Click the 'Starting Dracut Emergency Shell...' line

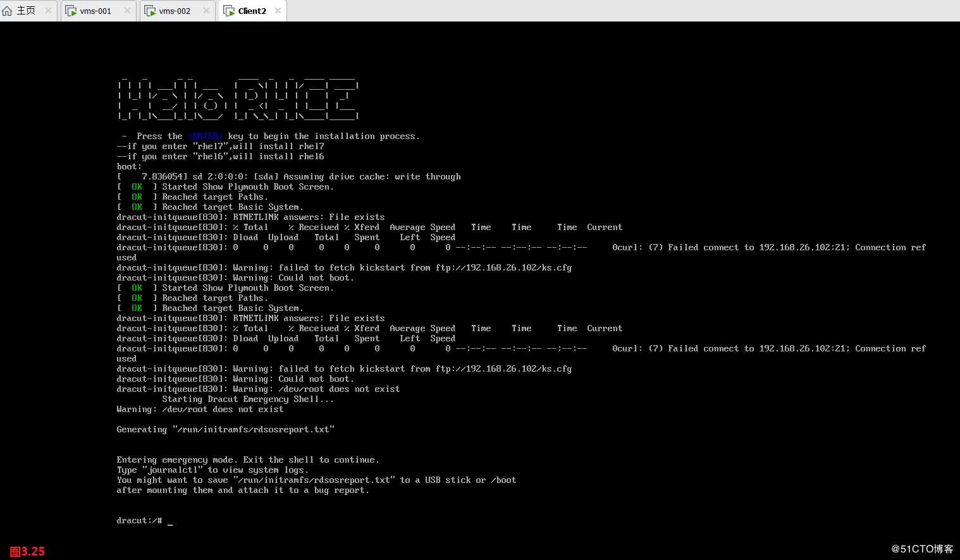248,399
